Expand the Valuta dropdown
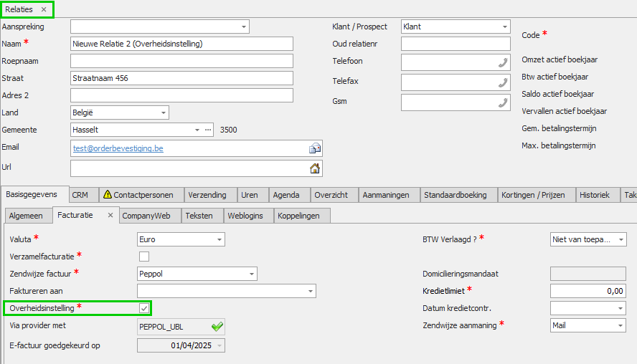 (220, 239)
